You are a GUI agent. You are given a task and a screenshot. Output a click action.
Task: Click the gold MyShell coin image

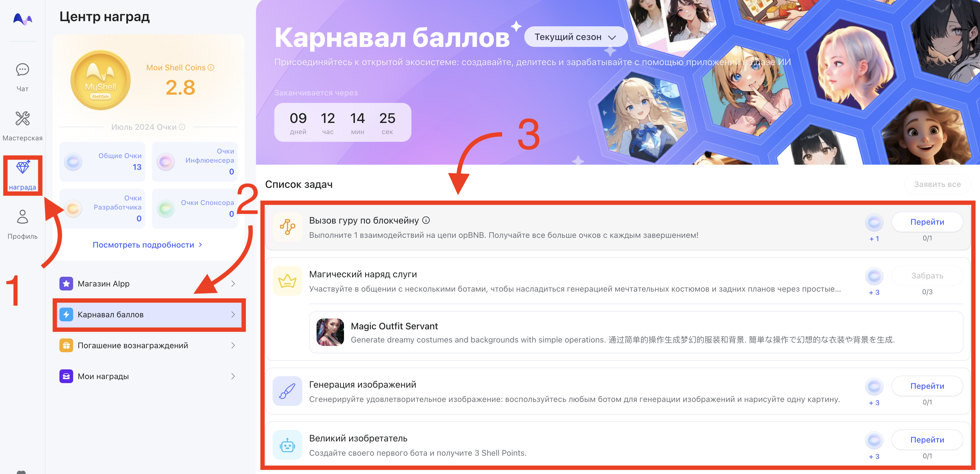point(101,80)
